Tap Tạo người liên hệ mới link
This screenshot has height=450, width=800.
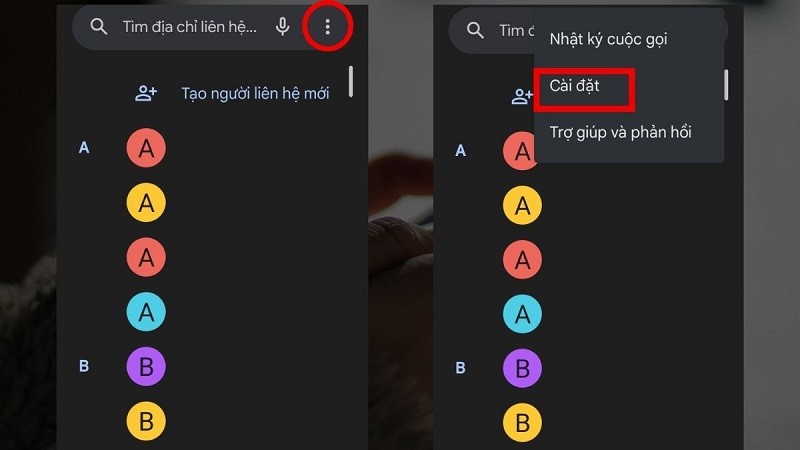pyautogui.click(x=255, y=93)
